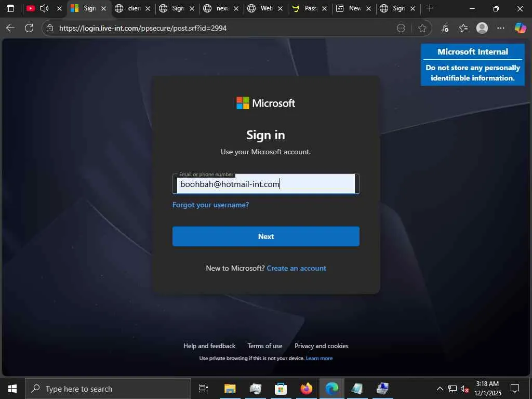Screen dimensions: 532x399
Task: Open a new tab with plus icon
Action: [430, 8]
